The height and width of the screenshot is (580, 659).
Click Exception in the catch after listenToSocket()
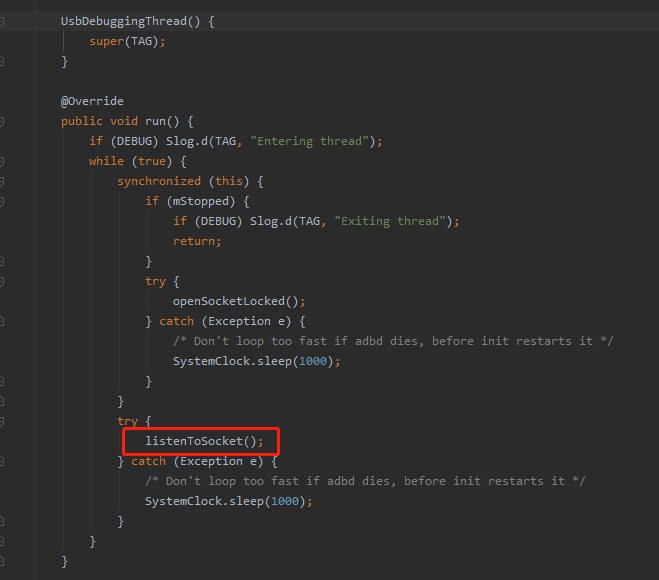pyautogui.click(x=211, y=461)
